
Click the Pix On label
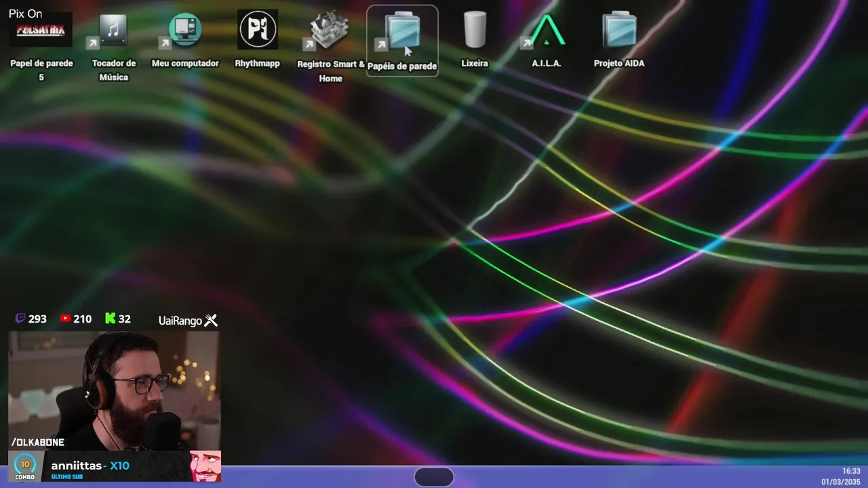[25, 14]
